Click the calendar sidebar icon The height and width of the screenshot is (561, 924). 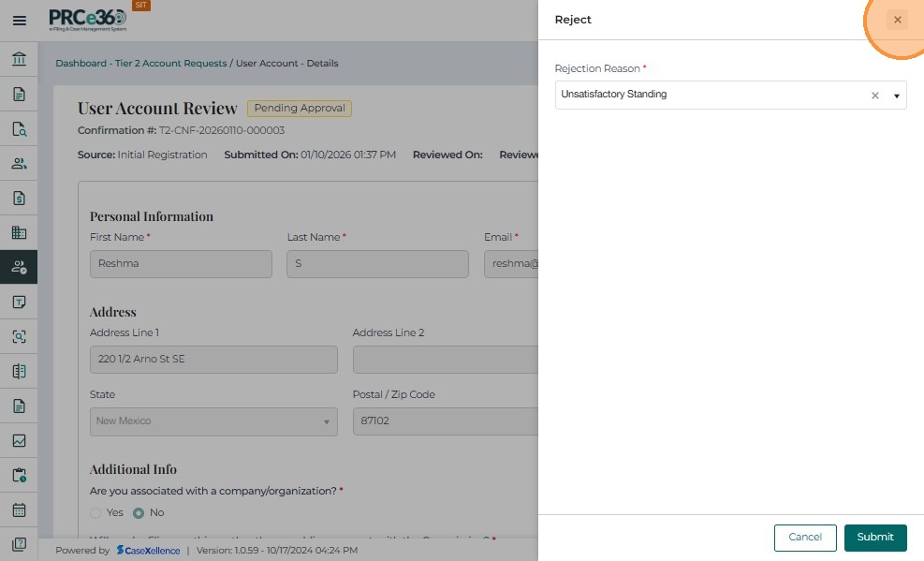click(x=19, y=510)
